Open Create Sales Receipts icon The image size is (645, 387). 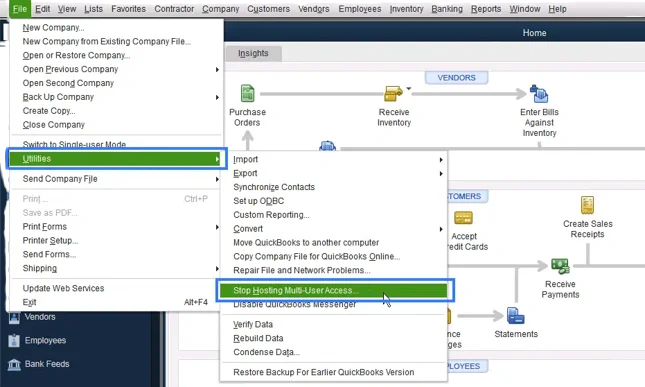point(587,205)
